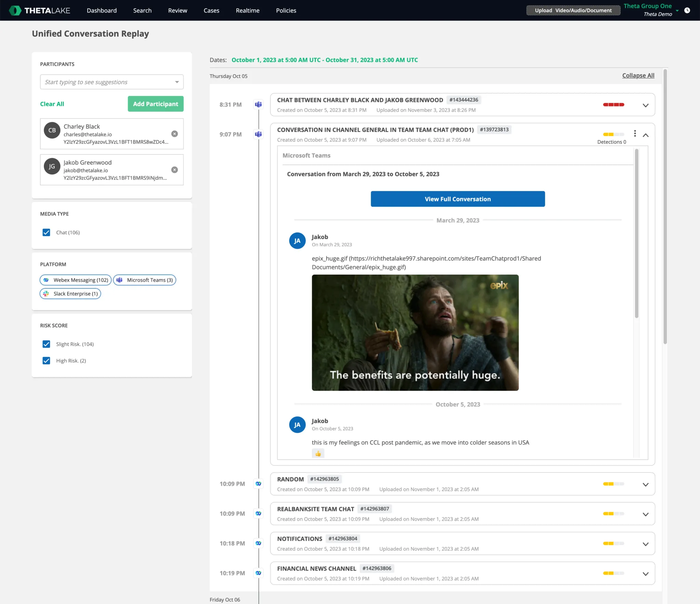Click the red risk indicator on Charley and Jakob's chat
Image resolution: width=700 pixels, height=604 pixels.
[x=614, y=105]
